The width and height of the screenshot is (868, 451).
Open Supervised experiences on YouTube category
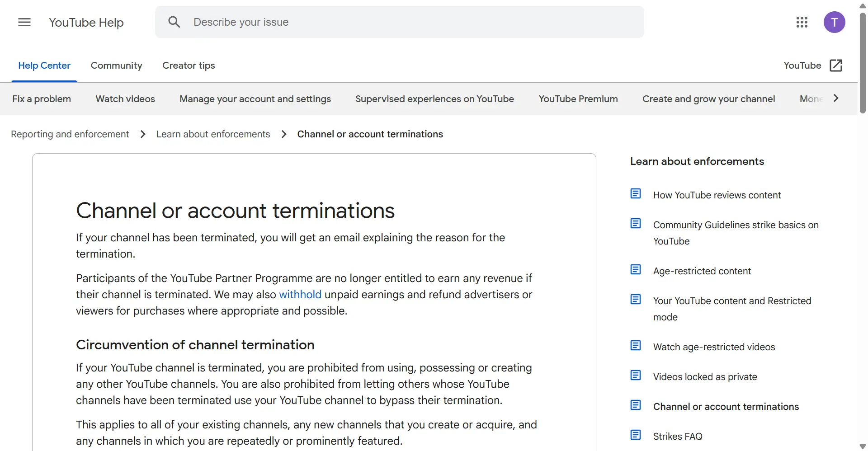point(434,99)
